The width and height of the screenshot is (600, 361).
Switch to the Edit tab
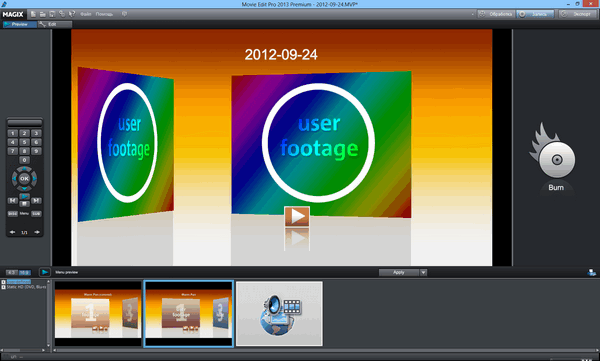tap(55, 24)
